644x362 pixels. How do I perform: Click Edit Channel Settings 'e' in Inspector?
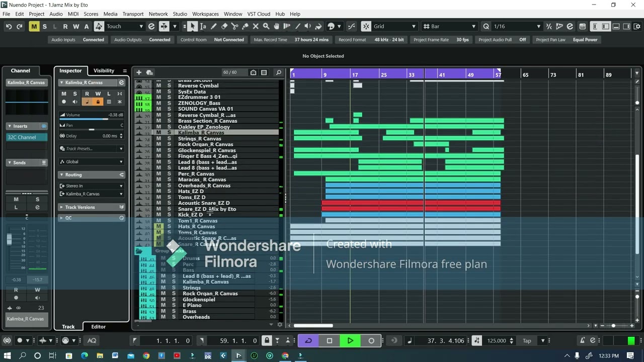pyautogui.click(x=121, y=82)
